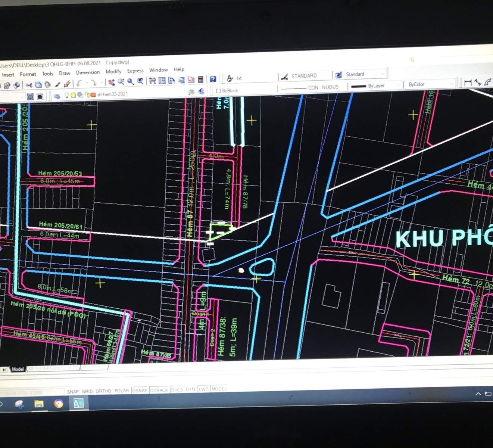Open the Modify menu
The image size is (493, 448).
click(113, 71)
